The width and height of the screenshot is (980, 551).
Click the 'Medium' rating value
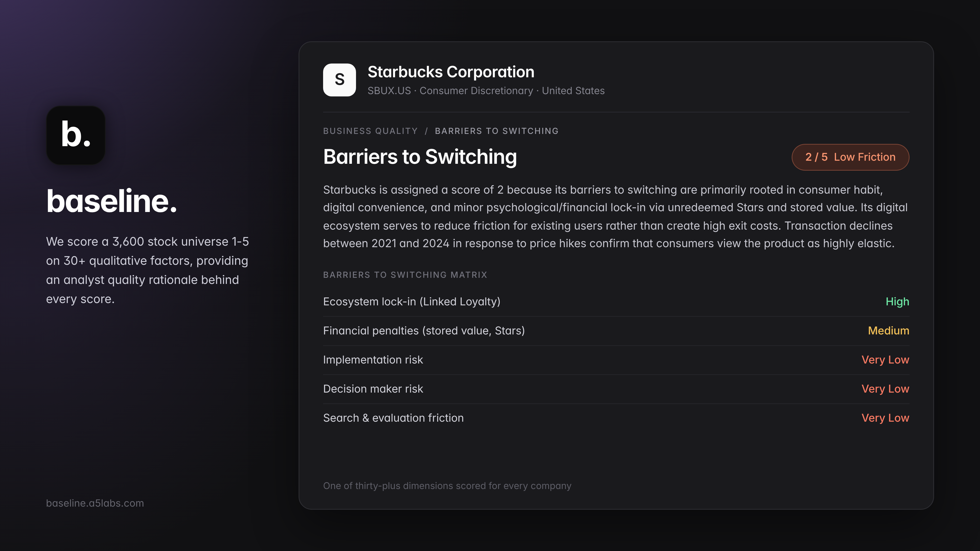point(888,331)
